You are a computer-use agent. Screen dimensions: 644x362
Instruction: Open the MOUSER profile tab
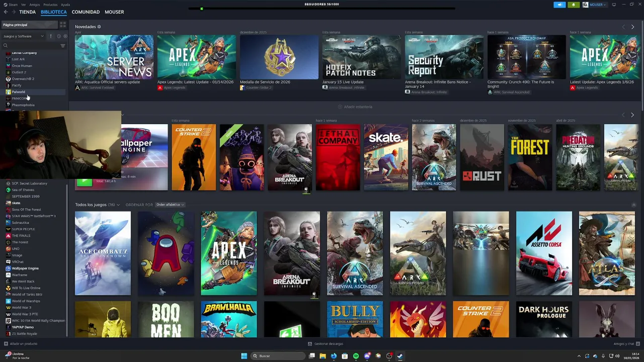(114, 12)
